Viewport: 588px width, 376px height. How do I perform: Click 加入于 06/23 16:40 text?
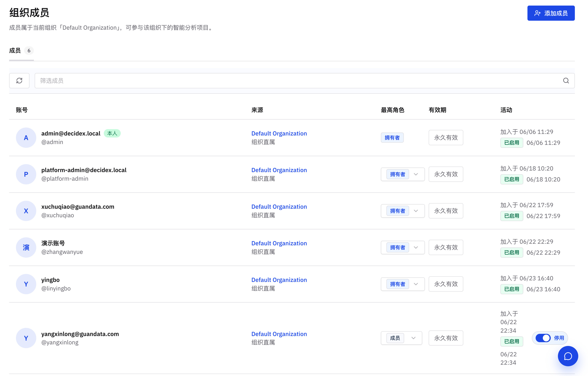527,278
